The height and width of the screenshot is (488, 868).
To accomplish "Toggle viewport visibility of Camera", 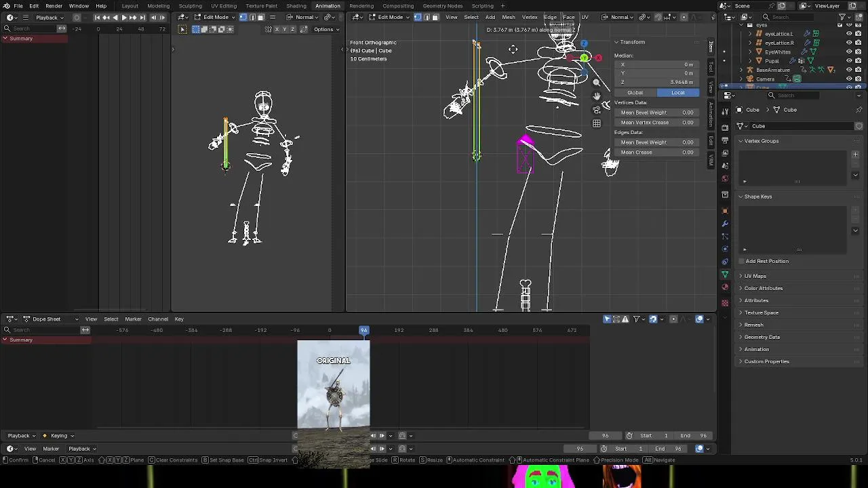I will click(x=849, y=79).
